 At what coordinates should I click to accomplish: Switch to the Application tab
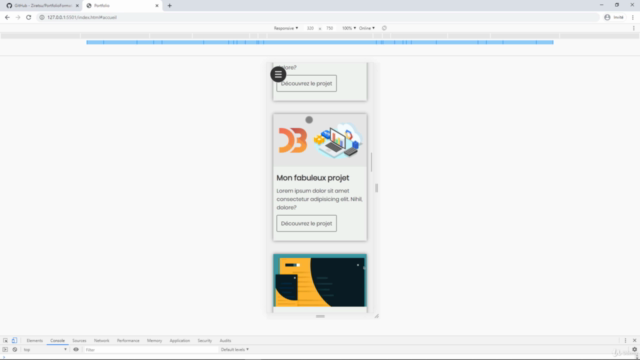180,340
